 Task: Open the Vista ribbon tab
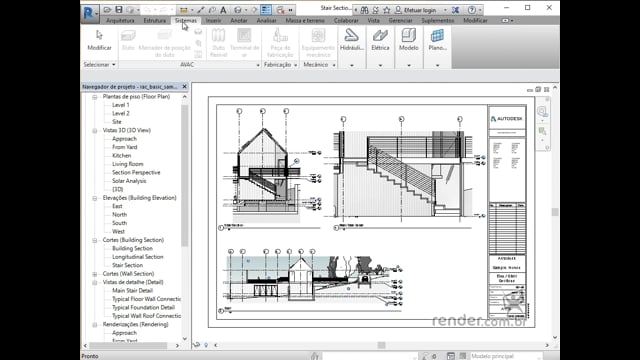tap(373, 20)
